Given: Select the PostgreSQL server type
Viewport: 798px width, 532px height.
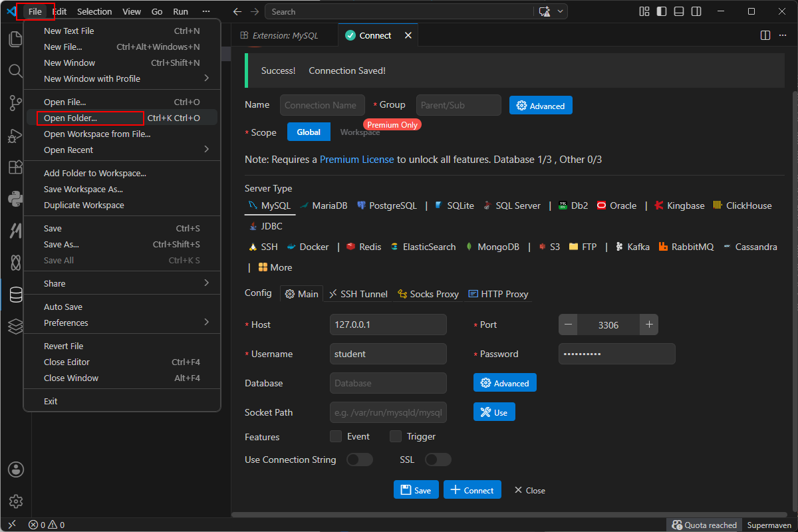Looking at the screenshot, I should click(x=386, y=205).
